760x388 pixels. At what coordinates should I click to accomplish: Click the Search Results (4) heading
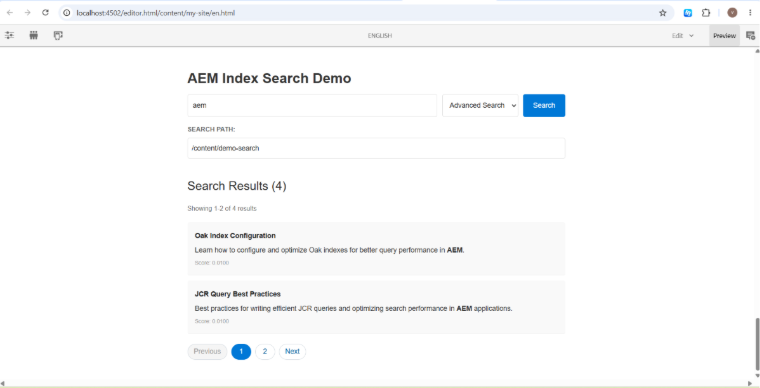tap(237, 186)
